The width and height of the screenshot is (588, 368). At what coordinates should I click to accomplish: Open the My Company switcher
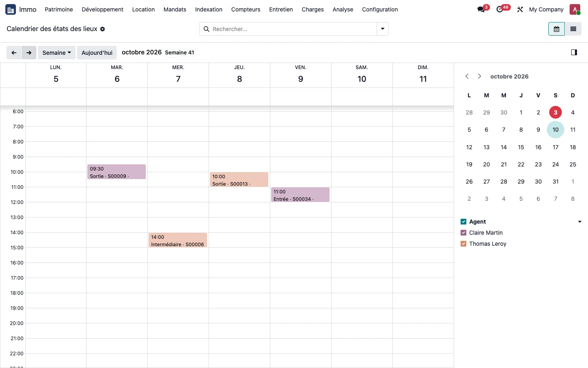pyautogui.click(x=546, y=9)
